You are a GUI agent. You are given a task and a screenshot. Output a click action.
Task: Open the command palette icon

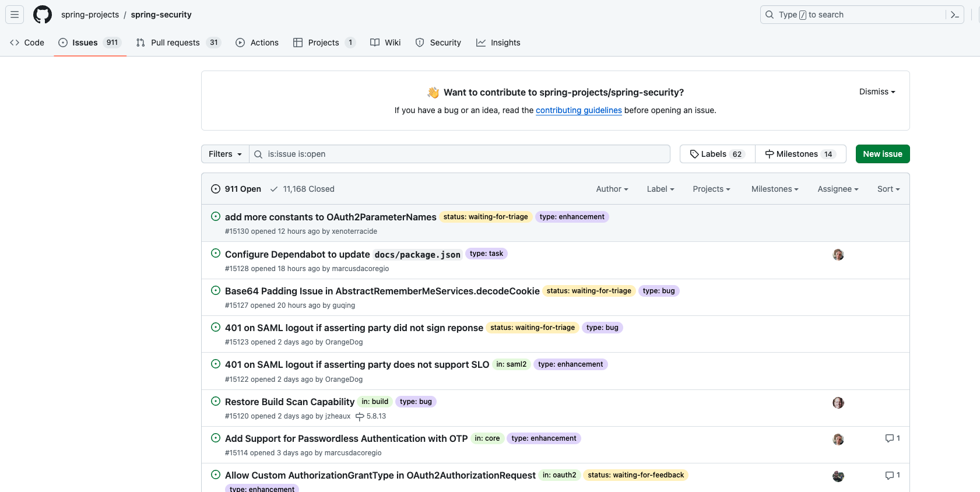click(x=955, y=15)
